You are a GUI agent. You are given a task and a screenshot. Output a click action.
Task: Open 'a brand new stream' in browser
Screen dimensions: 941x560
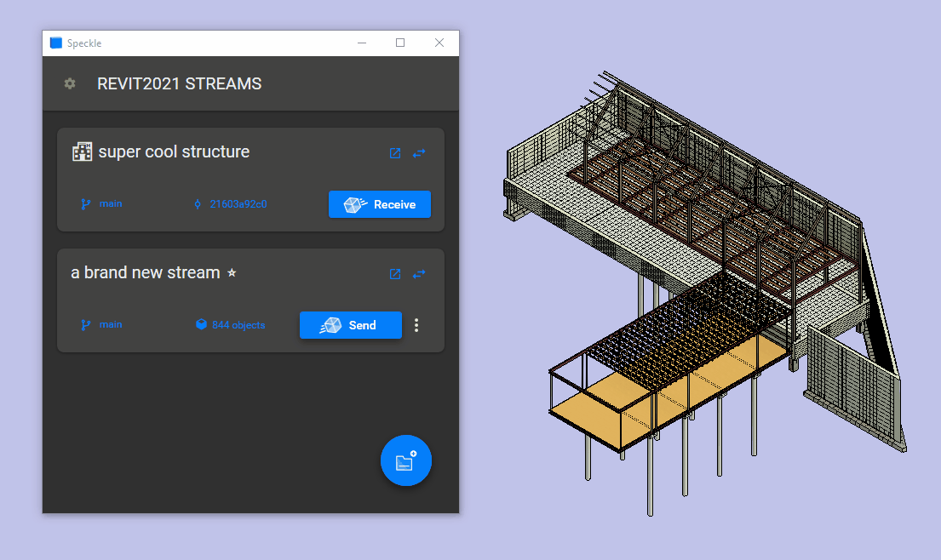(395, 273)
